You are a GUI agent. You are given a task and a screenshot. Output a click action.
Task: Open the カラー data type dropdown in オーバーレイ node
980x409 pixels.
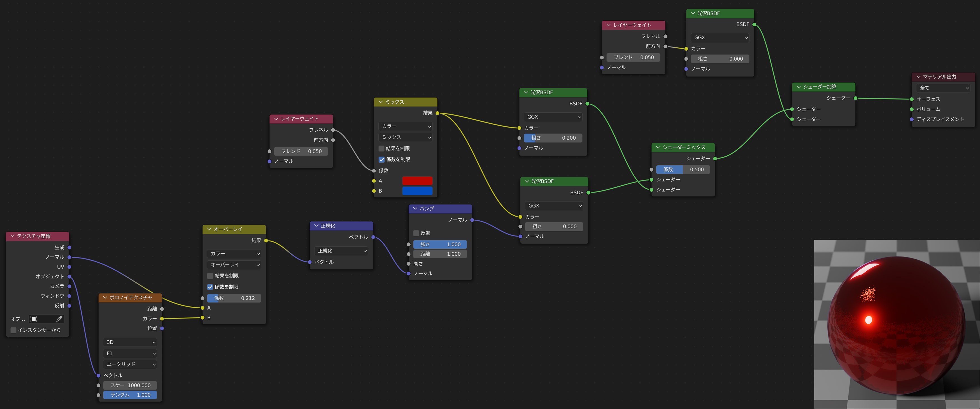coord(234,254)
